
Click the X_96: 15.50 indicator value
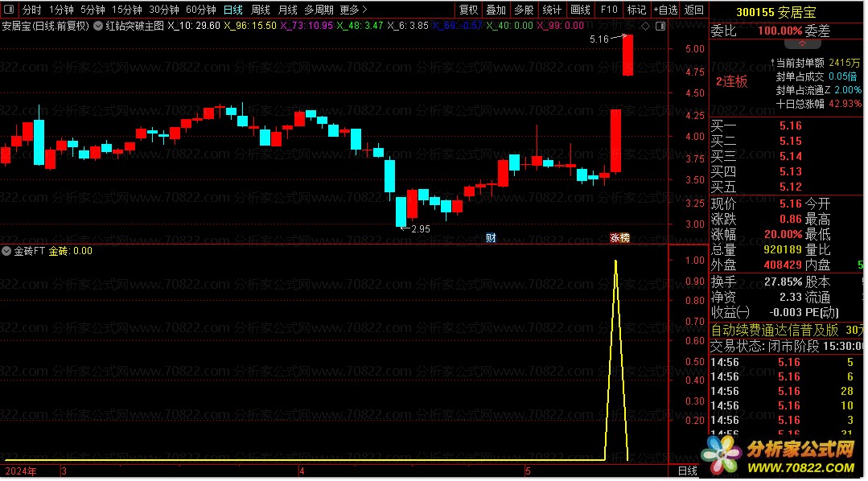(250, 26)
